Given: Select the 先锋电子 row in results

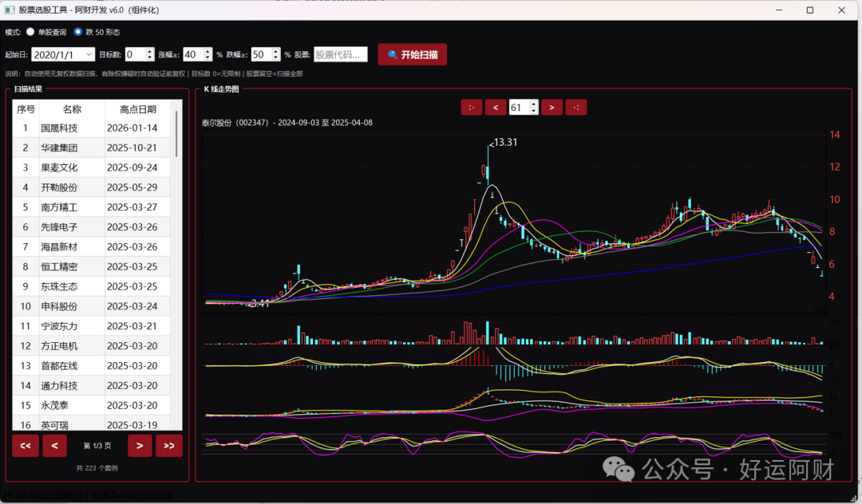Looking at the screenshot, I should 92,226.
